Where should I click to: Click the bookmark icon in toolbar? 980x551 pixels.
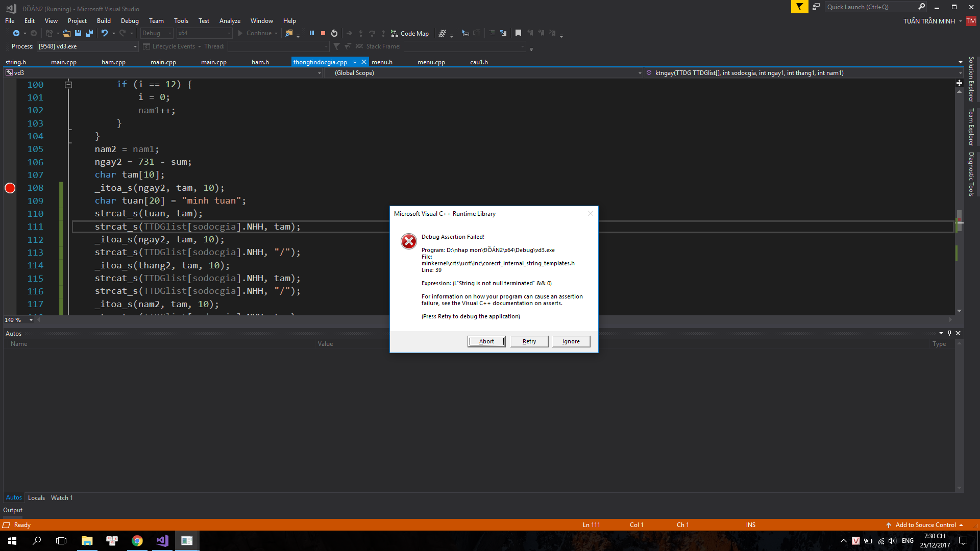pos(518,33)
